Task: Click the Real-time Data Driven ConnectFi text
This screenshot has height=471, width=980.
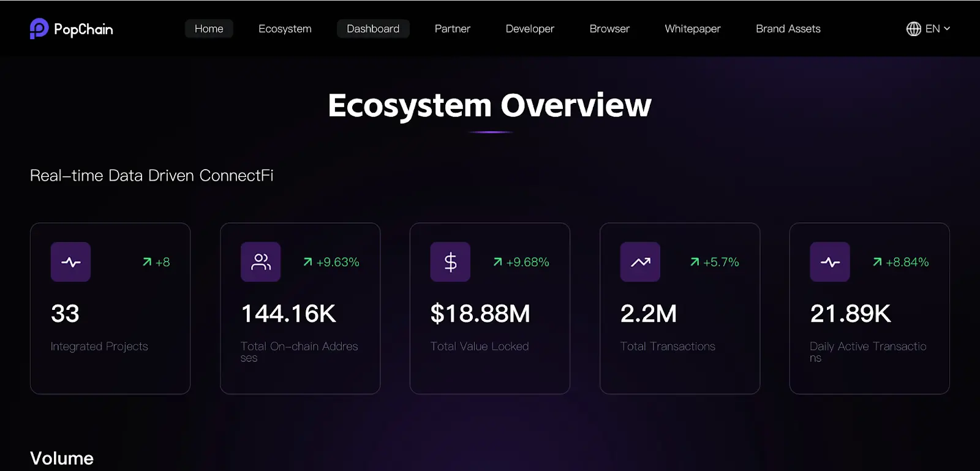Action: tap(152, 176)
